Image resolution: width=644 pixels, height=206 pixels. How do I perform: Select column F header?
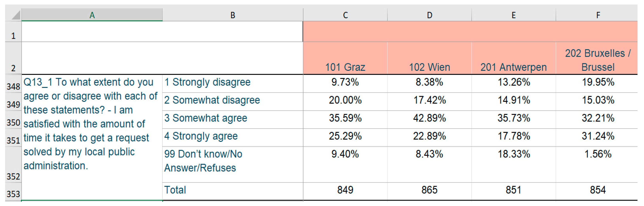tap(598, 15)
